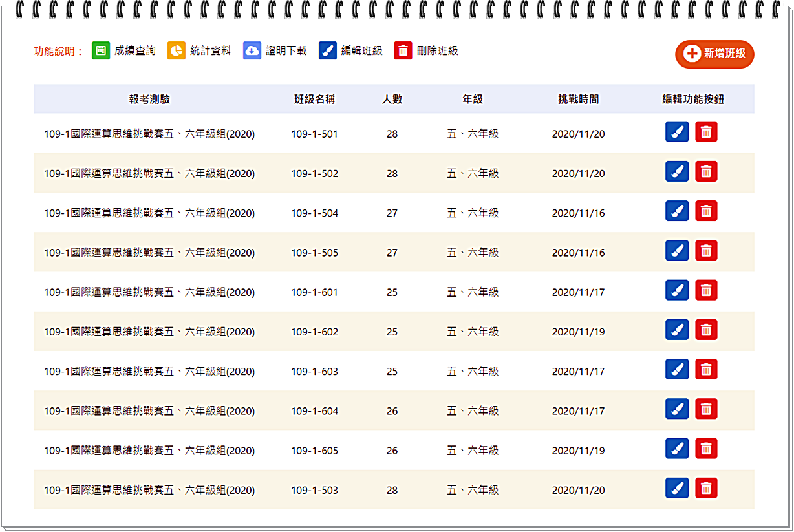
Task: Click the 證明下載 legend label
Action: 286,50
